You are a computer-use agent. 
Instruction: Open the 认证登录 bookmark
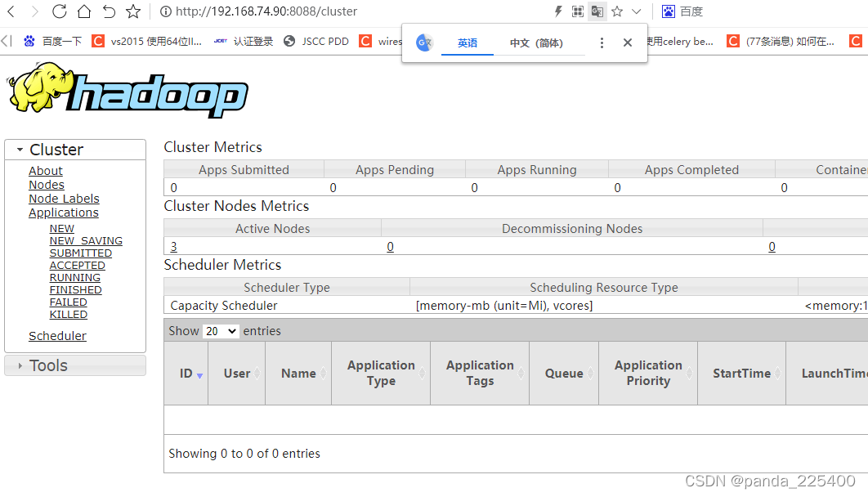(244, 41)
